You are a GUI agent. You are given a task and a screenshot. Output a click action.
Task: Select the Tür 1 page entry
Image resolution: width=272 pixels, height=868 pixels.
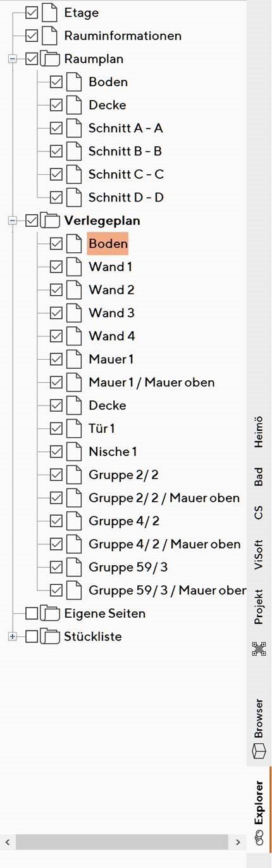pos(102,429)
